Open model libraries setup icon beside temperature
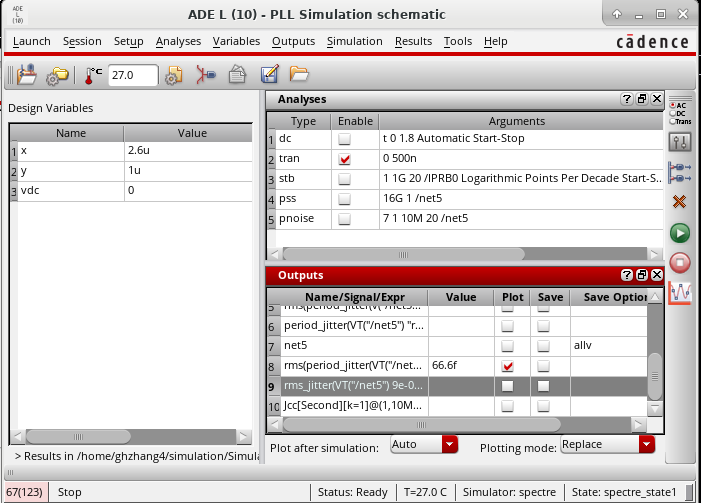This screenshot has width=701, height=503. coord(173,75)
